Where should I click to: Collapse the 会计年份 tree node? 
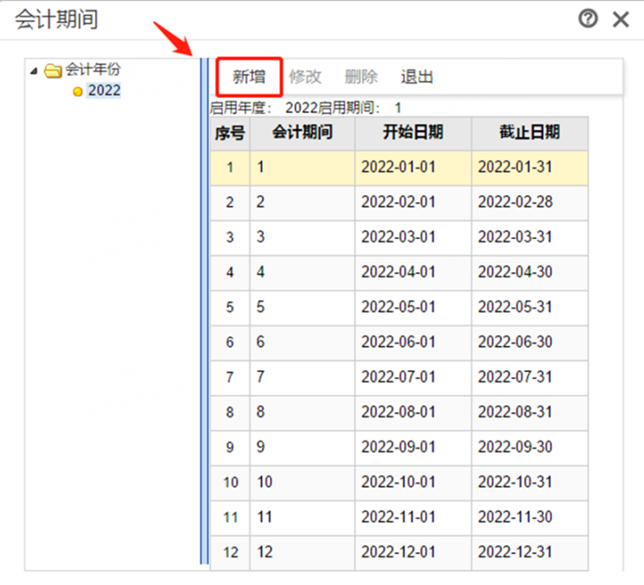pyautogui.click(x=34, y=71)
